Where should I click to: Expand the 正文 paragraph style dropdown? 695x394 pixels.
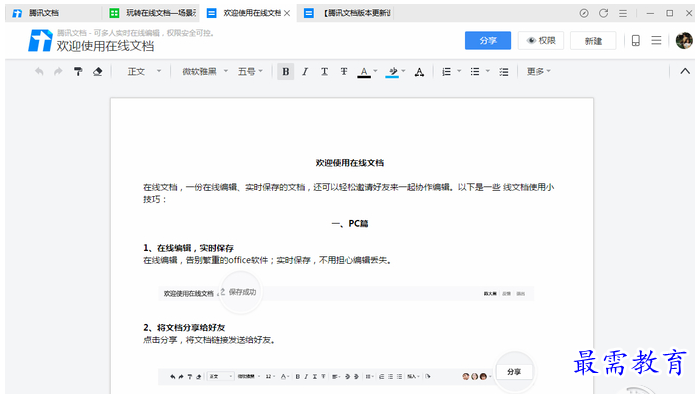(144, 71)
